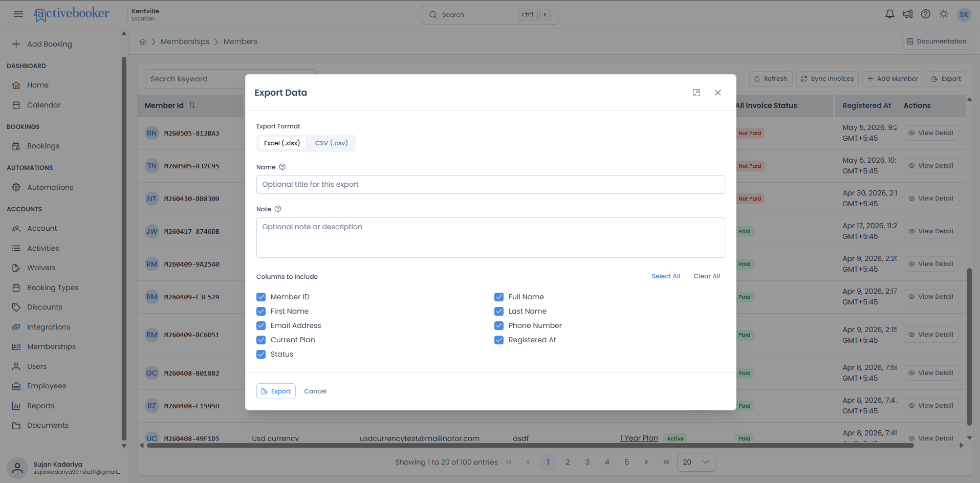This screenshot has height=483, width=980.
Task: Click Memberships in the breadcrumb
Action: tap(185, 41)
